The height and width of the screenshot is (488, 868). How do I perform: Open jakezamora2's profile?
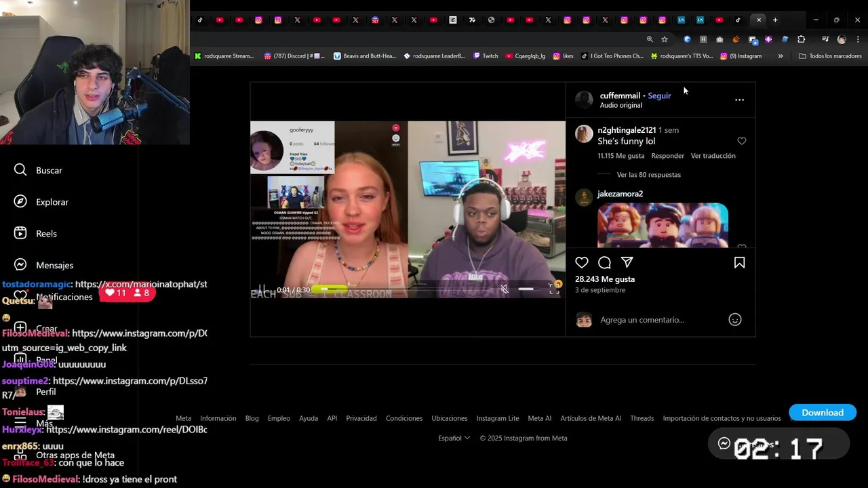(620, 194)
